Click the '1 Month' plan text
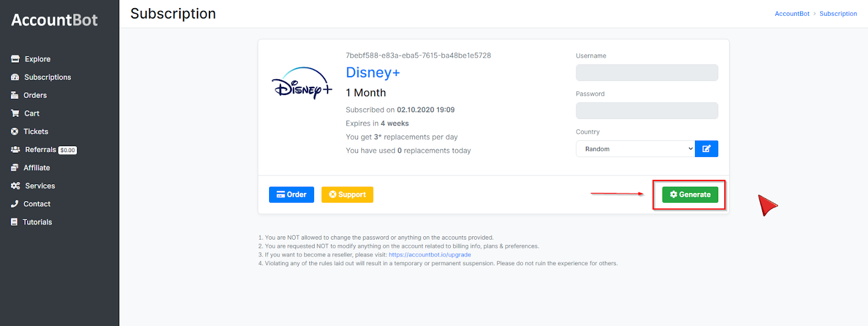The width and height of the screenshot is (868, 326). 366,93
